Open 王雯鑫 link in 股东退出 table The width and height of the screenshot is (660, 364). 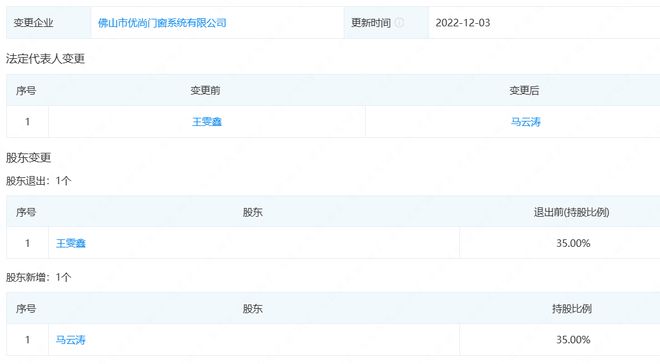coord(71,243)
